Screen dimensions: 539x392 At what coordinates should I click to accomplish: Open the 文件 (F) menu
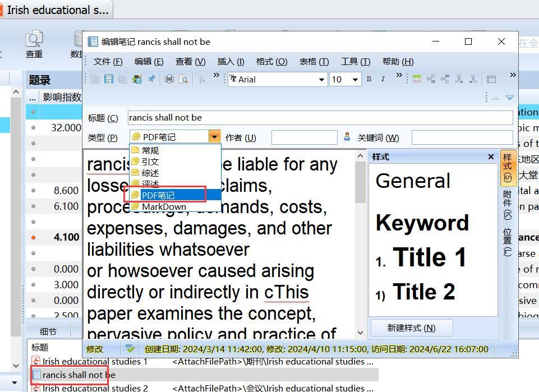pos(108,62)
